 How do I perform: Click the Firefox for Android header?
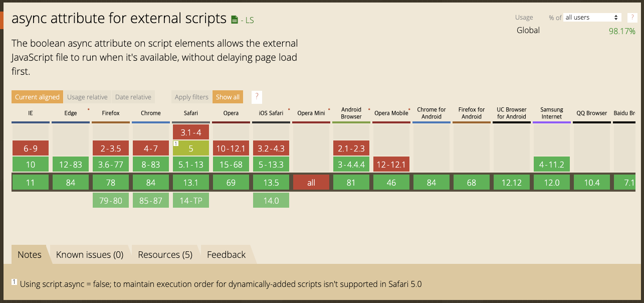472,113
